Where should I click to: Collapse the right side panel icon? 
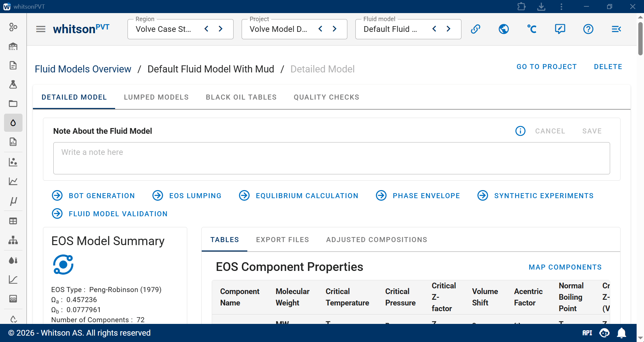[616, 29]
